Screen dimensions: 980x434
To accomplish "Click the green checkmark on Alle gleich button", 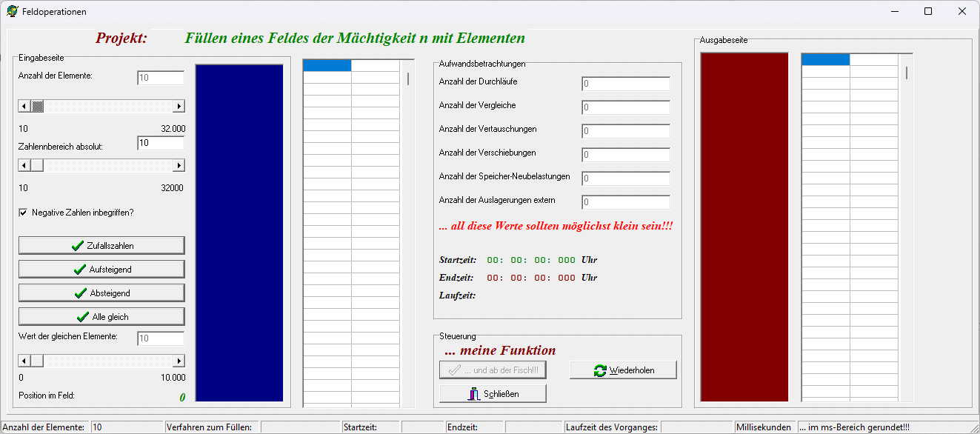I will point(83,317).
